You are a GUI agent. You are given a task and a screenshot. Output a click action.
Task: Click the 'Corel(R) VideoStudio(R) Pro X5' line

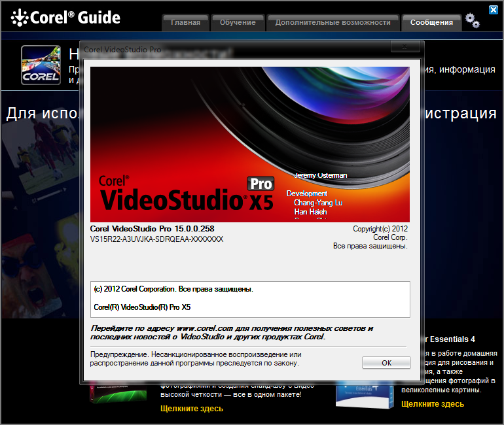point(142,307)
